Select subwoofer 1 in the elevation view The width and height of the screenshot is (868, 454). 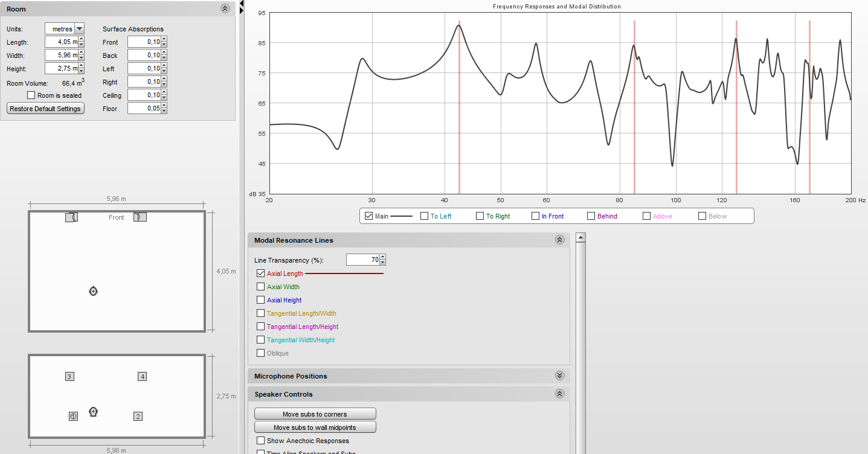tap(73, 416)
